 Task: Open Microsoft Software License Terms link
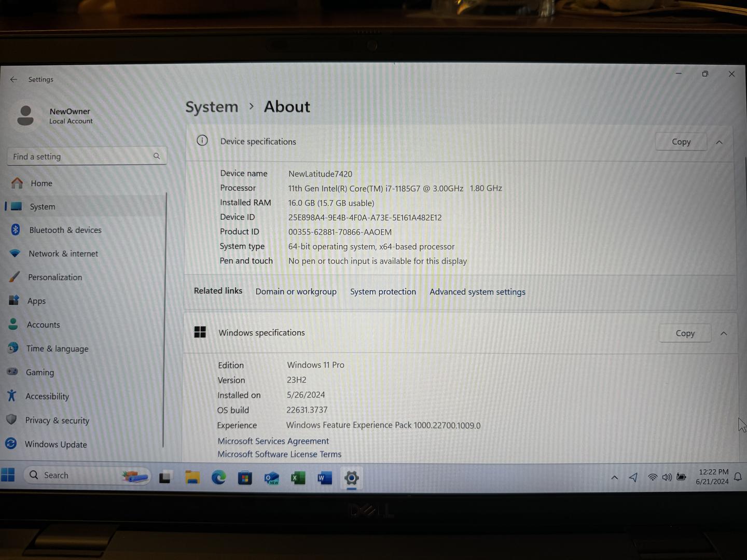pyautogui.click(x=279, y=454)
